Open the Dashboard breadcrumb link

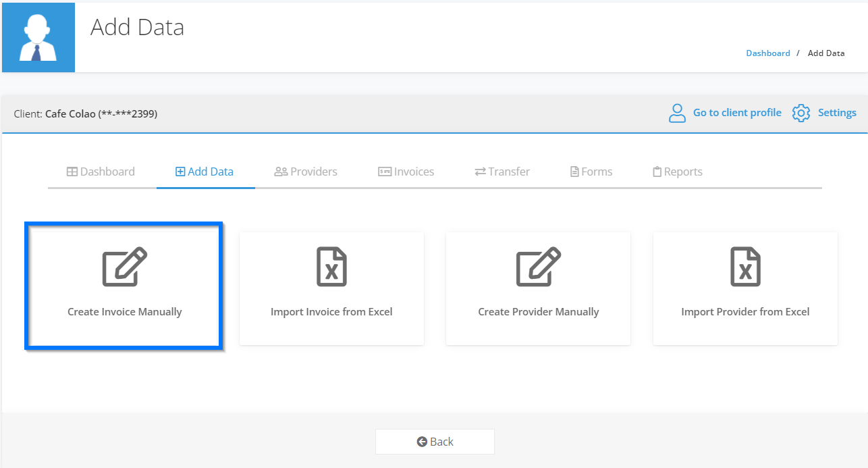(x=768, y=53)
